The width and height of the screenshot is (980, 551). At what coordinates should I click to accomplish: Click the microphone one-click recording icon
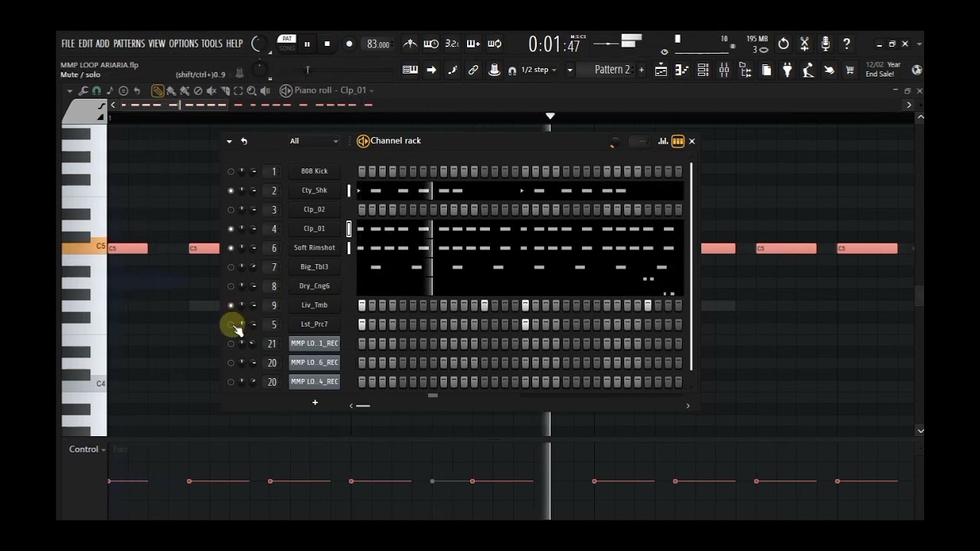(x=825, y=44)
